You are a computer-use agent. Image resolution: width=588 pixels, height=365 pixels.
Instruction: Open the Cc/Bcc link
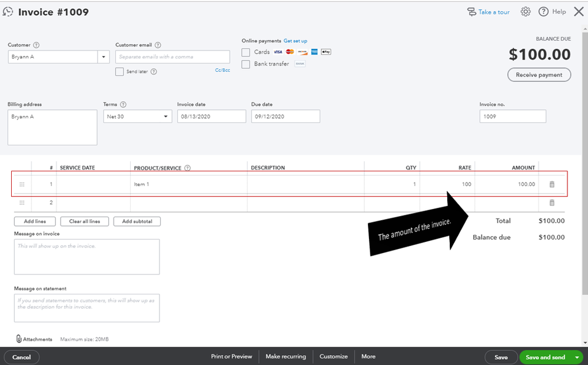point(222,70)
